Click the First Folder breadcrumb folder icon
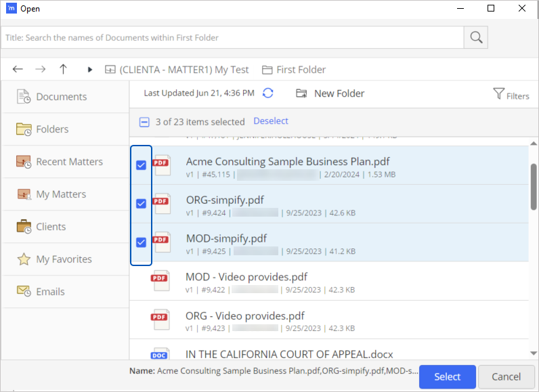Viewport: 539px width, 392px height. pos(267,70)
